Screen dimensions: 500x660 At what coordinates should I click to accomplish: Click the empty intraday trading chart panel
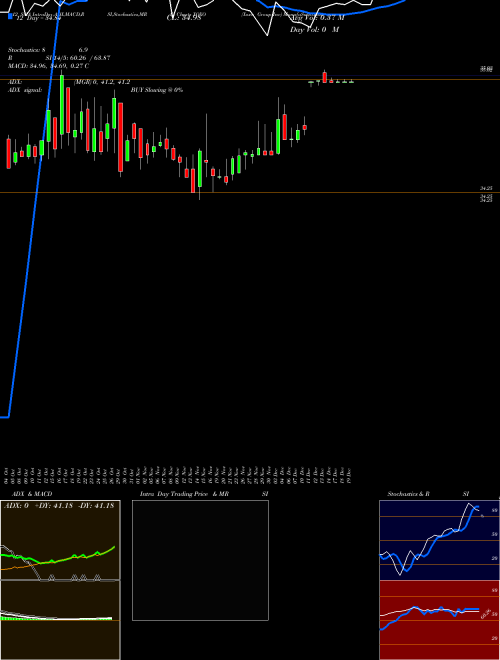[x=200, y=560]
